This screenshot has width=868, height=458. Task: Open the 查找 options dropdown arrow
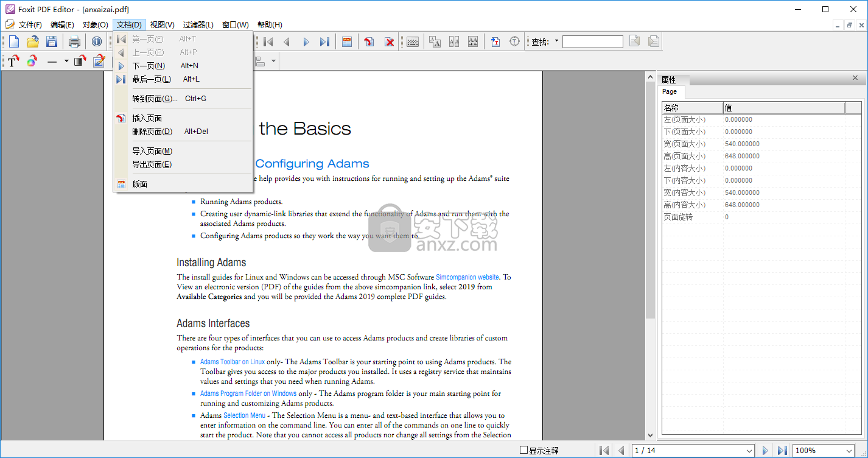coord(556,41)
